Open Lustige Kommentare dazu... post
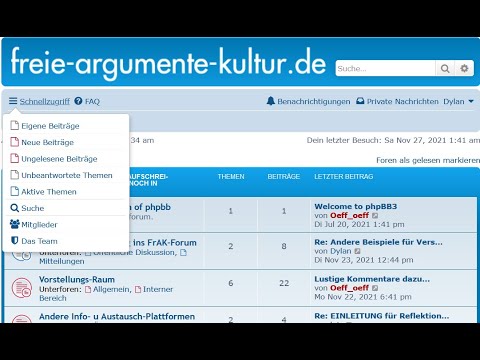480x360 pixels. click(372, 279)
